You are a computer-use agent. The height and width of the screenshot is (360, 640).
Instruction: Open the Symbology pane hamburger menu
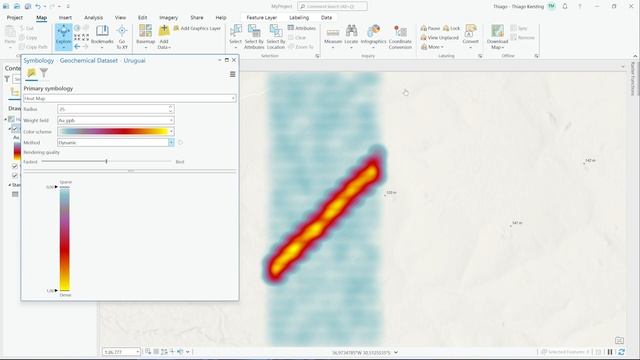click(233, 74)
